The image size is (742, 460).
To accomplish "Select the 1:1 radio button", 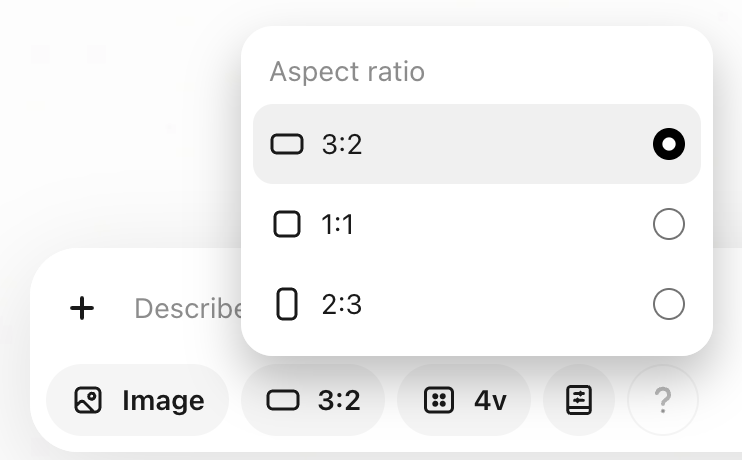I will click(x=668, y=225).
